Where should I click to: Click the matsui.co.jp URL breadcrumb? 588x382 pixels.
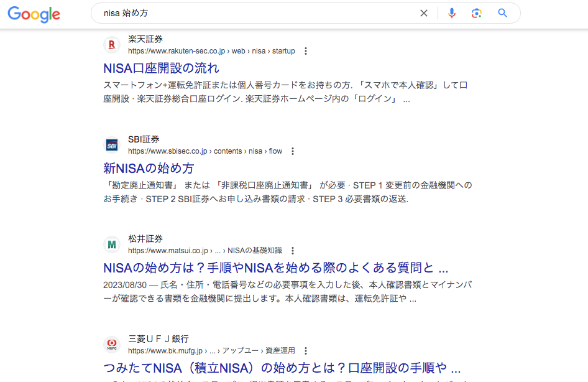(205, 251)
